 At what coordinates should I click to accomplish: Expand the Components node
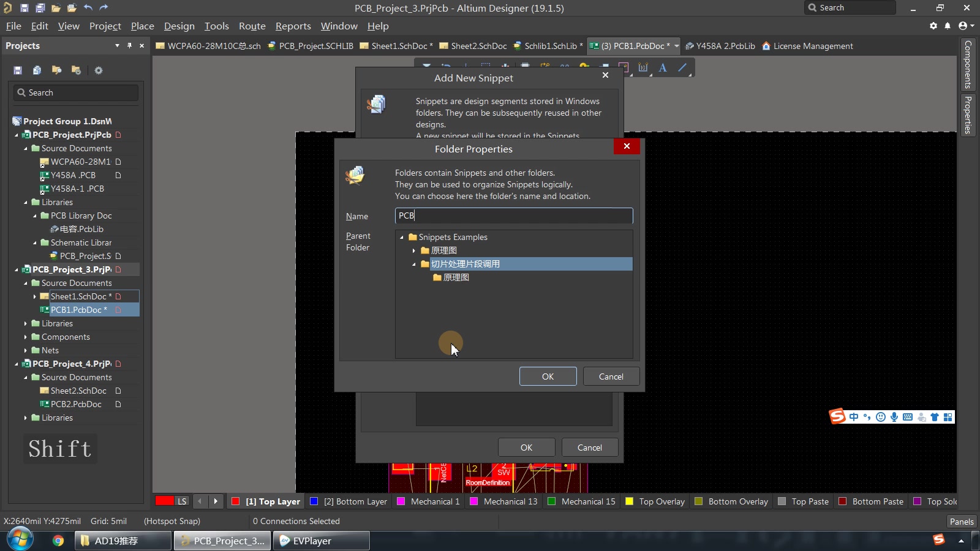[26, 337]
